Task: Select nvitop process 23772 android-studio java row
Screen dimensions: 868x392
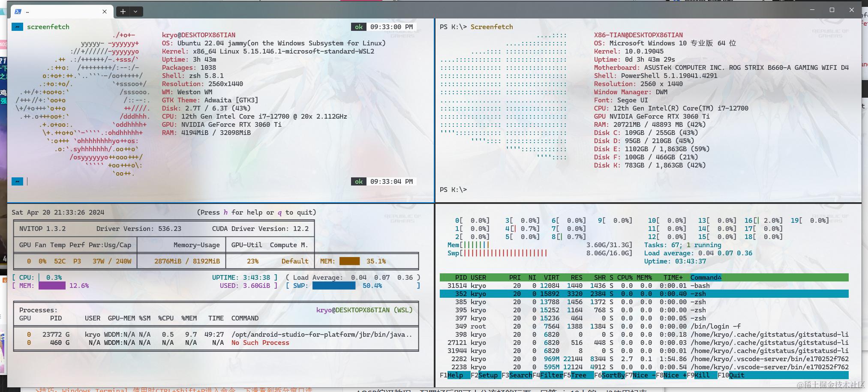Action: (216, 335)
